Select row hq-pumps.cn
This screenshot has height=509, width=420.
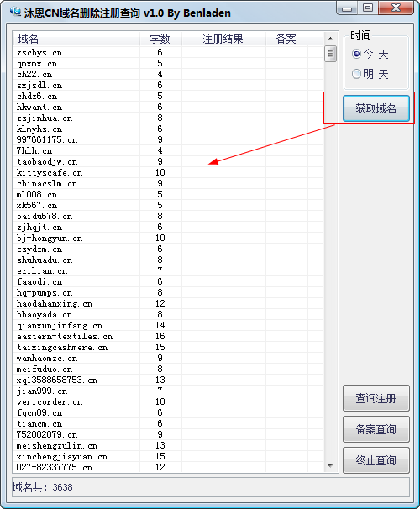pos(169,292)
